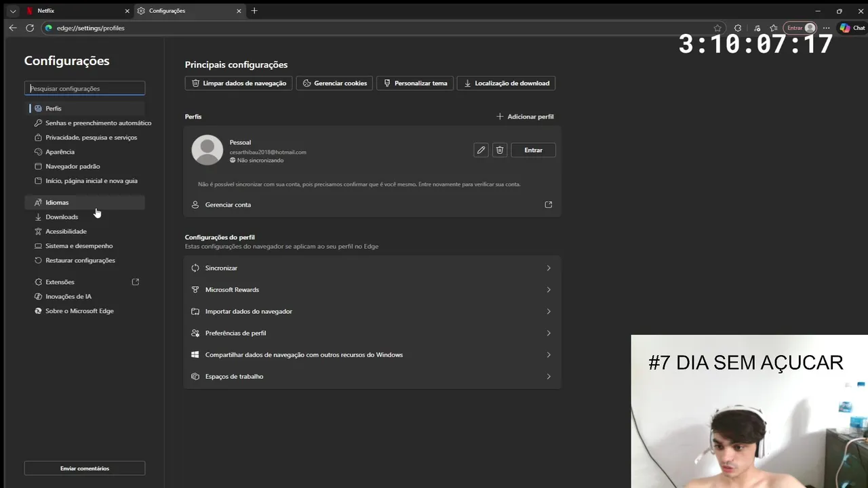This screenshot has height=488, width=868.
Task: Open Navegador padrão settings
Action: click(x=85, y=166)
